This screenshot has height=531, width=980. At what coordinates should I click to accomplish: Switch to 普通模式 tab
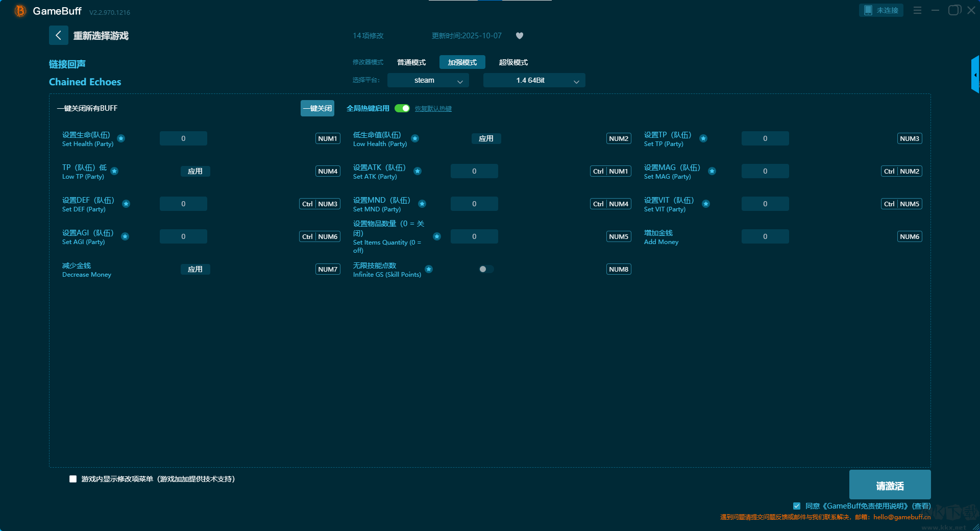pos(411,62)
